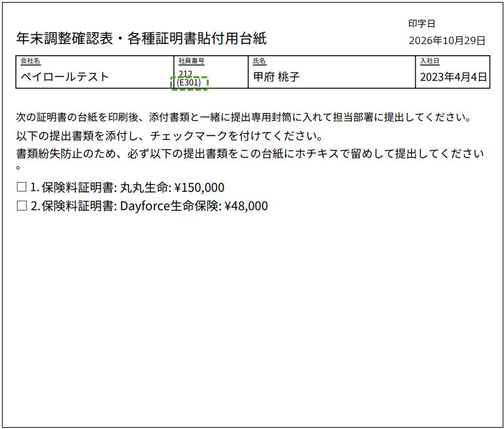
Task: Select the 社員番号 field label
Action: (x=191, y=61)
